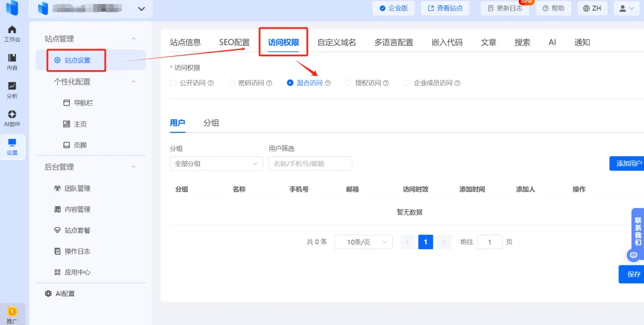Screen dimensions: 644x325
Task: Switch to the 通知 tab
Action: click(x=582, y=42)
